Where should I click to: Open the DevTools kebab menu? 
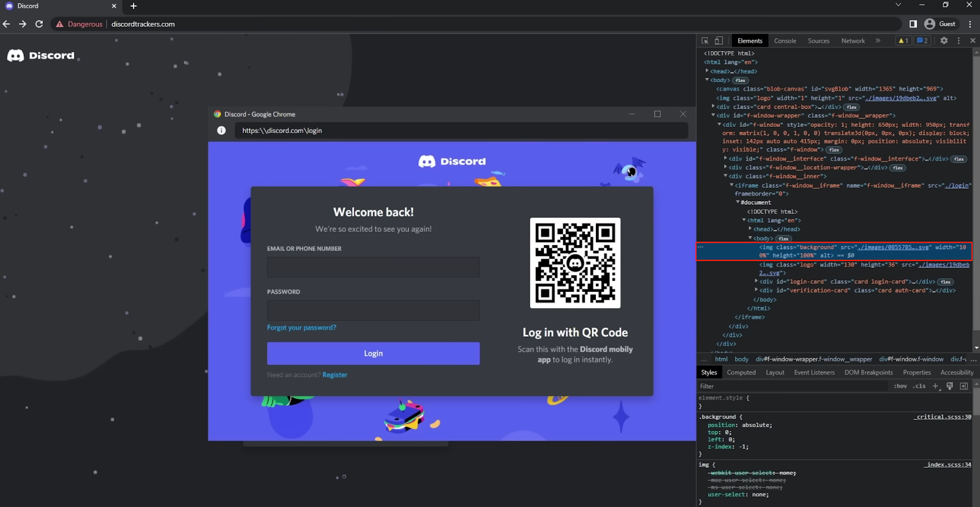pyautogui.click(x=959, y=40)
